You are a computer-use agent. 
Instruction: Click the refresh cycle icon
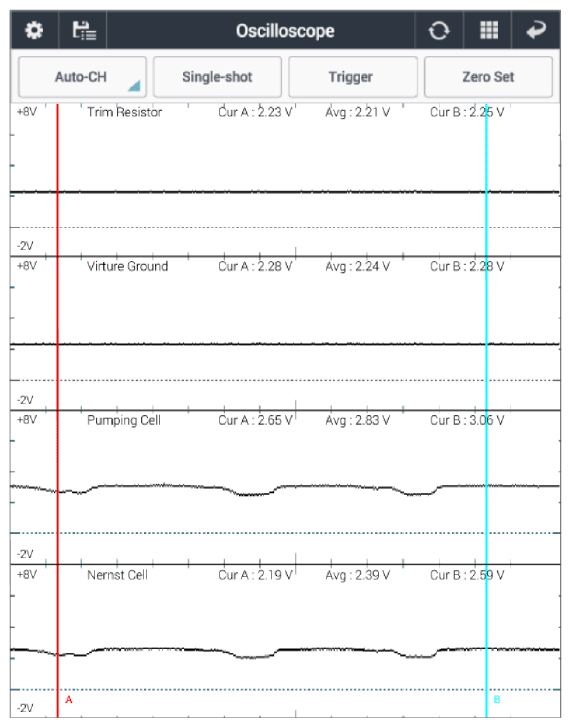tap(438, 31)
